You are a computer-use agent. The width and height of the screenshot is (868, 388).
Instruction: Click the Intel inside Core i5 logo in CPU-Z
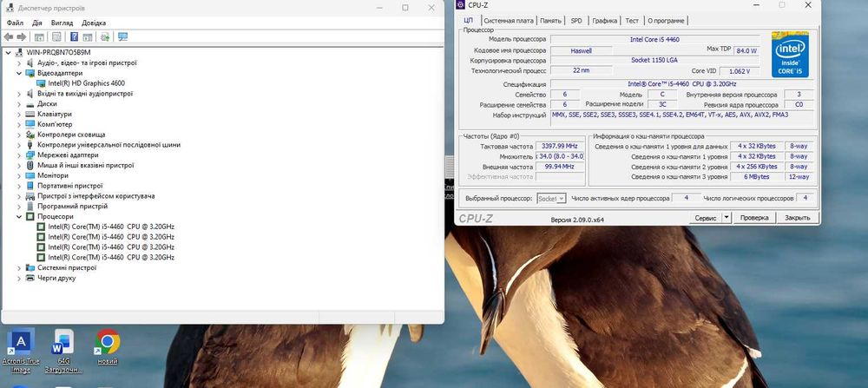point(790,54)
